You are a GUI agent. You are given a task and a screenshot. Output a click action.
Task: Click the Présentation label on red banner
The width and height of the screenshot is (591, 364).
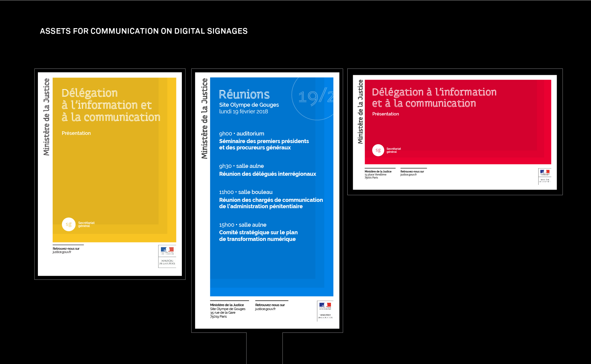[x=386, y=114]
